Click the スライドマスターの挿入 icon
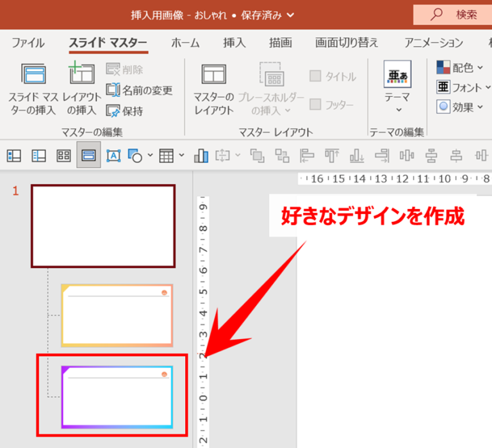This screenshot has width=492, height=448. click(33, 74)
